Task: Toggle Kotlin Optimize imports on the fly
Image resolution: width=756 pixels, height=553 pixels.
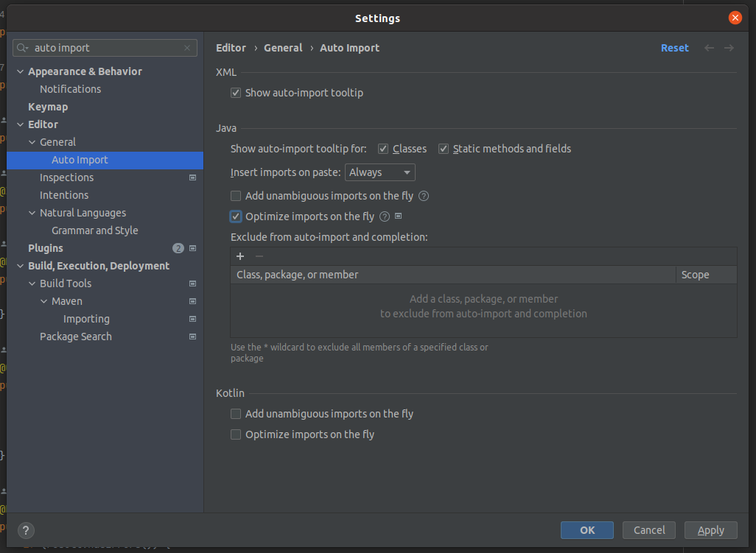Action: pos(236,434)
